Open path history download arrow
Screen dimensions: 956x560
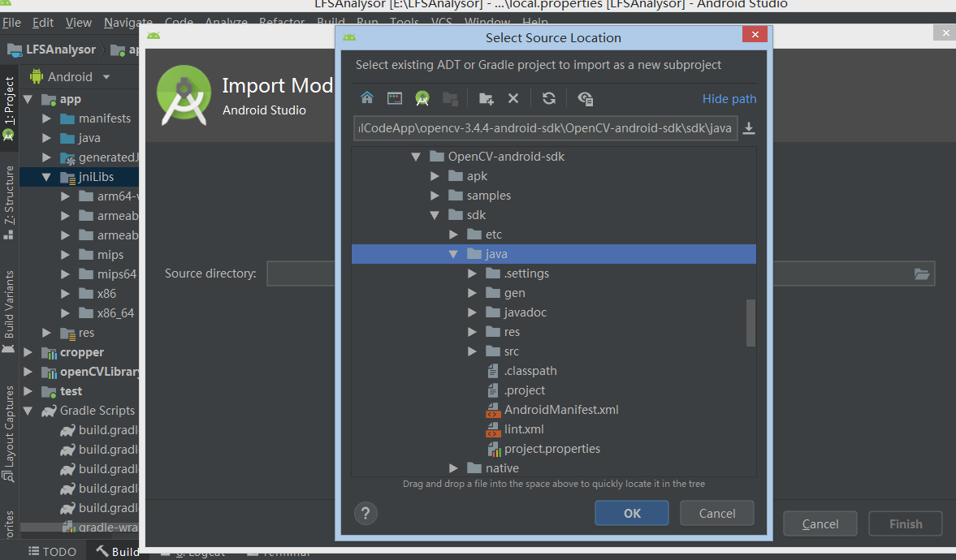pyautogui.click(x=749, y=128)
